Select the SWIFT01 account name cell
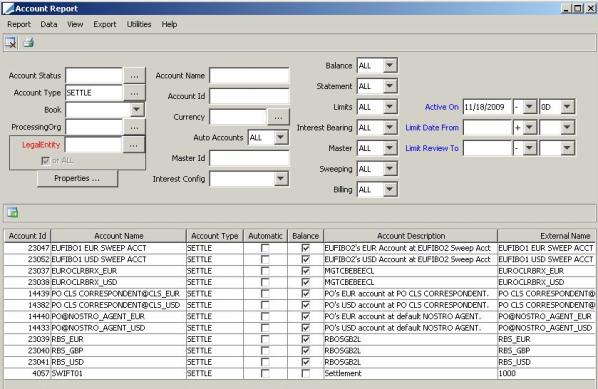This screenshot has height=389, width=598. [x=119, y=373]
